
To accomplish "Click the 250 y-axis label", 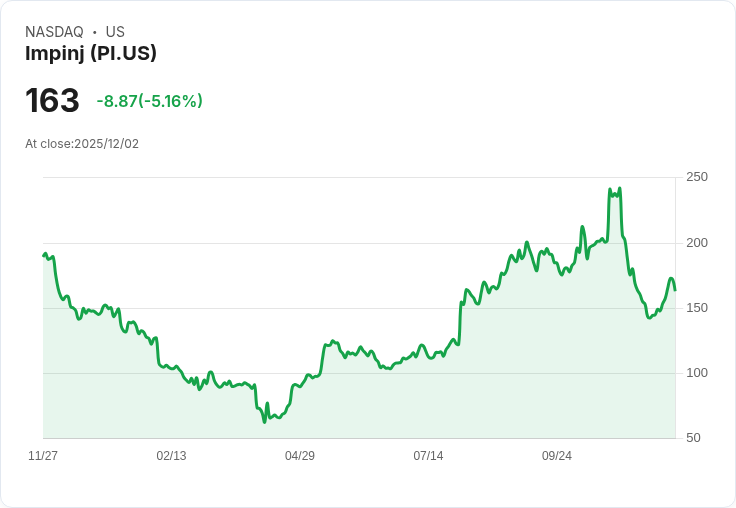I will (697, 177).
